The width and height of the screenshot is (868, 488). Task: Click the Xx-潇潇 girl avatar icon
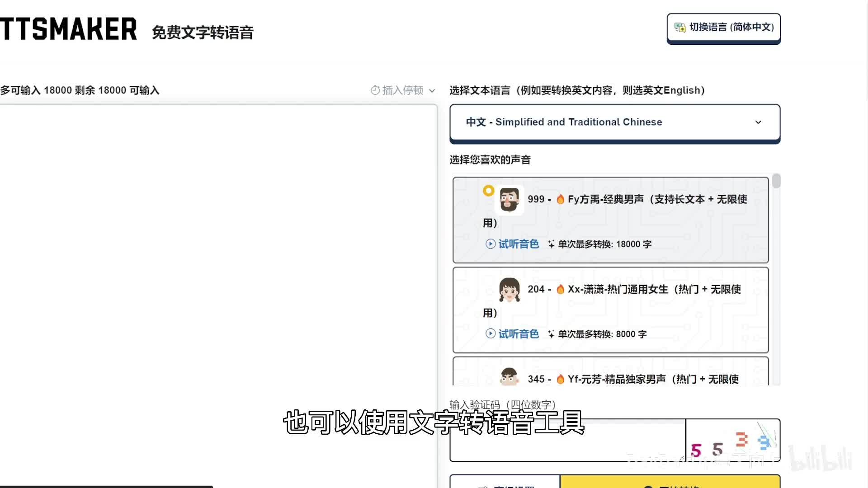coord(509,289)
